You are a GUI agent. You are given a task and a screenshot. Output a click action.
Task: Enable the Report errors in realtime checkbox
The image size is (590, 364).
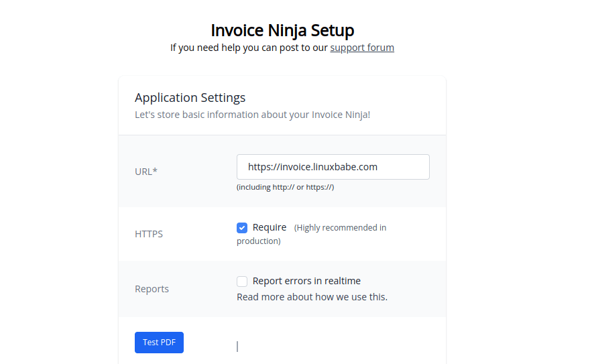click(x=242, y=282)
